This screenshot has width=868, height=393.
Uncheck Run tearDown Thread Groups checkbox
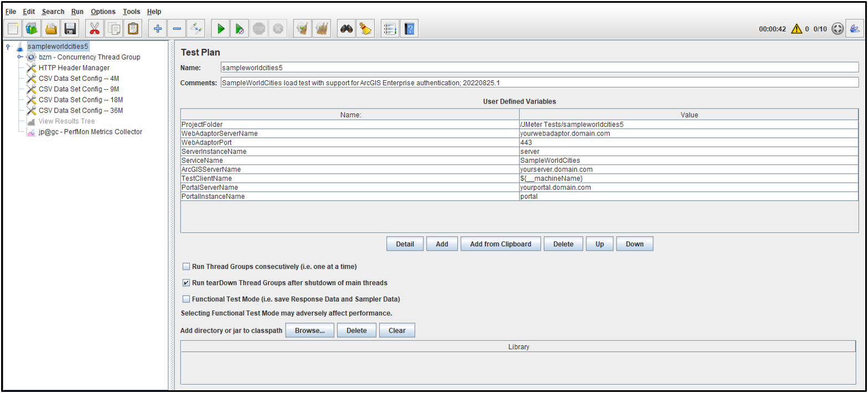(x=187, y=282)
